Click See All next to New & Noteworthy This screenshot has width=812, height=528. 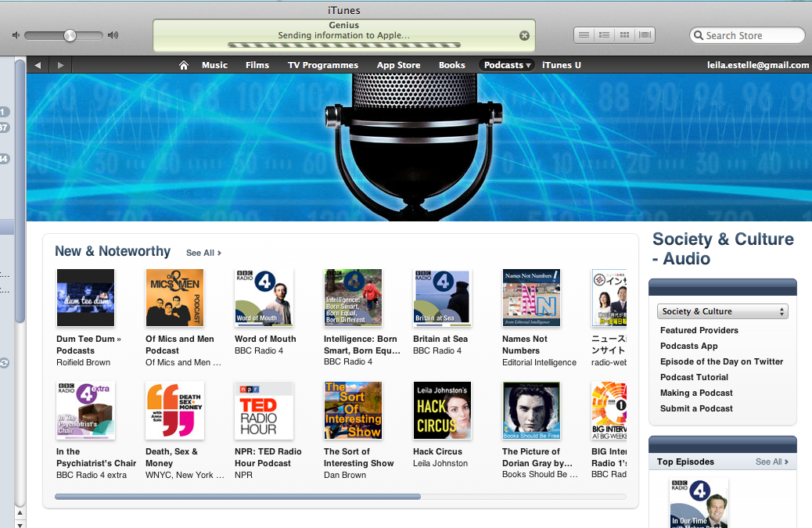[x=203, y=253]
